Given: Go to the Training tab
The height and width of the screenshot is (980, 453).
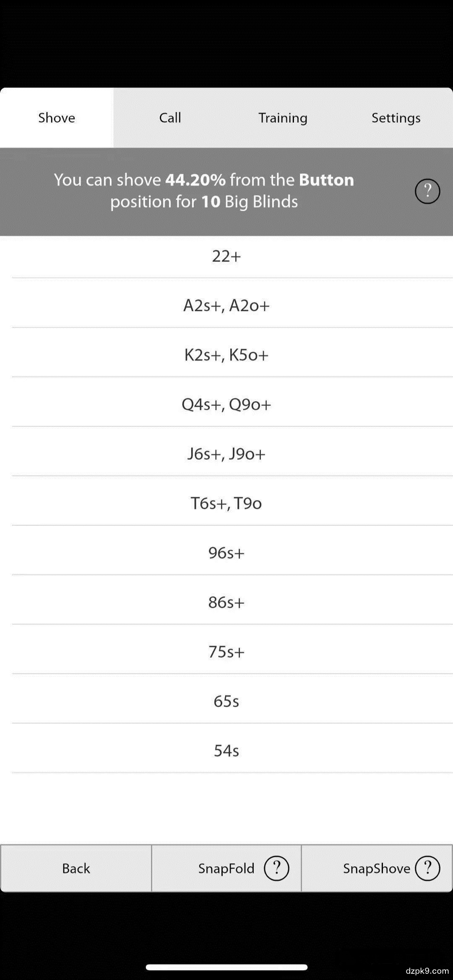Looking at the screenshot, I should pyautogui.click(x=283, y=118).
